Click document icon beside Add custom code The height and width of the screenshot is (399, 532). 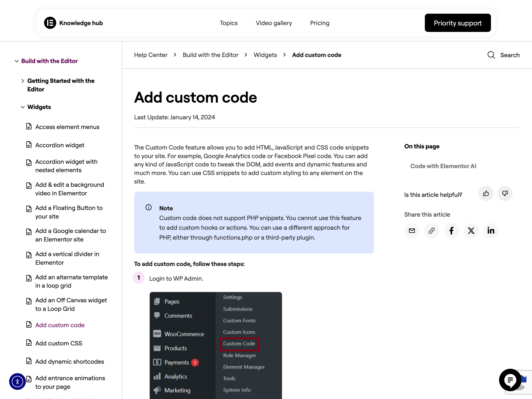click(x=29, y=324)
